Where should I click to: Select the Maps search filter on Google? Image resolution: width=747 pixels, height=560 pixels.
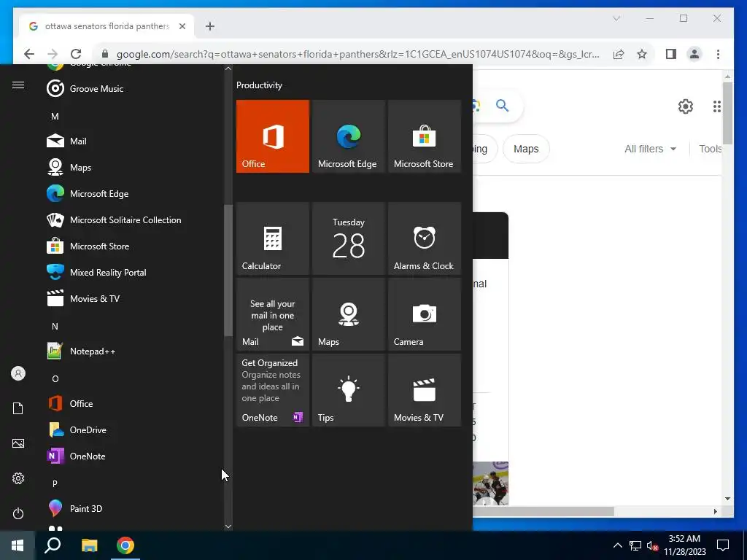point(526,149)
